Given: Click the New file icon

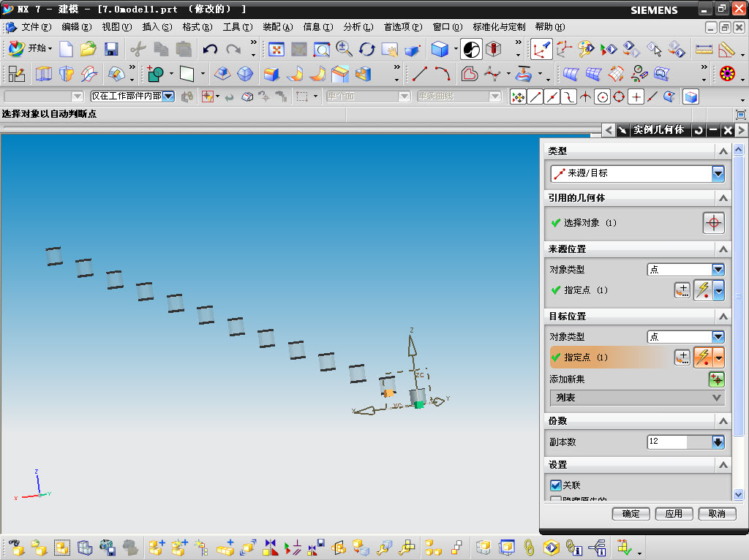Looking at the screenshot, I should pyautogui.click(x=66, y=49).
